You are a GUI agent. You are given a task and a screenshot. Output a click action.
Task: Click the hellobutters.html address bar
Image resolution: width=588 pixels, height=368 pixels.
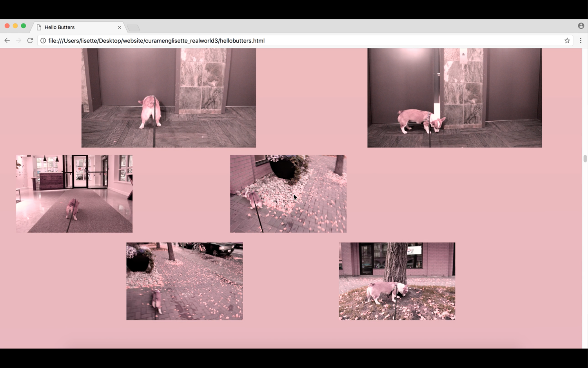point(305,40)
